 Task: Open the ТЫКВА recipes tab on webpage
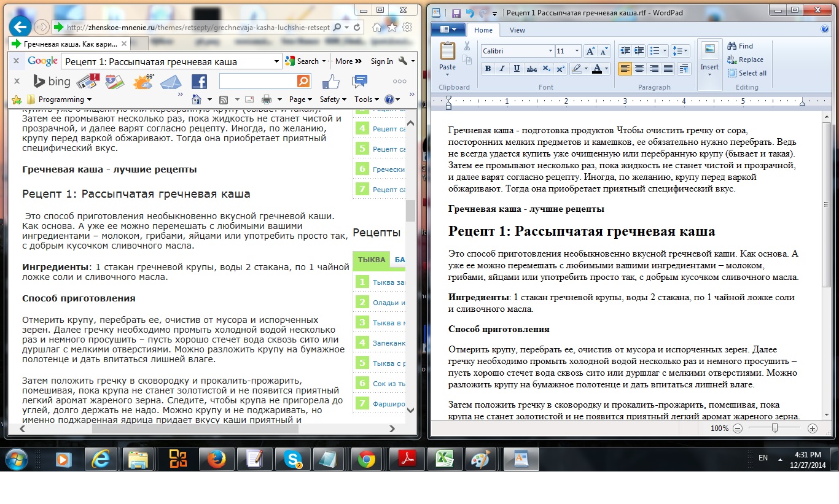[x=372, y=259]
